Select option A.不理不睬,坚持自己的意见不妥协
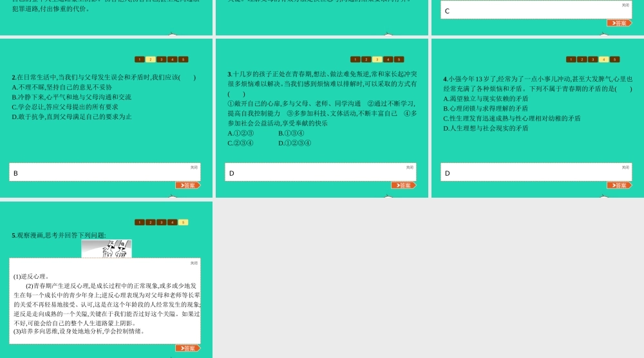 pyautogui.click(x=62, y=88)
